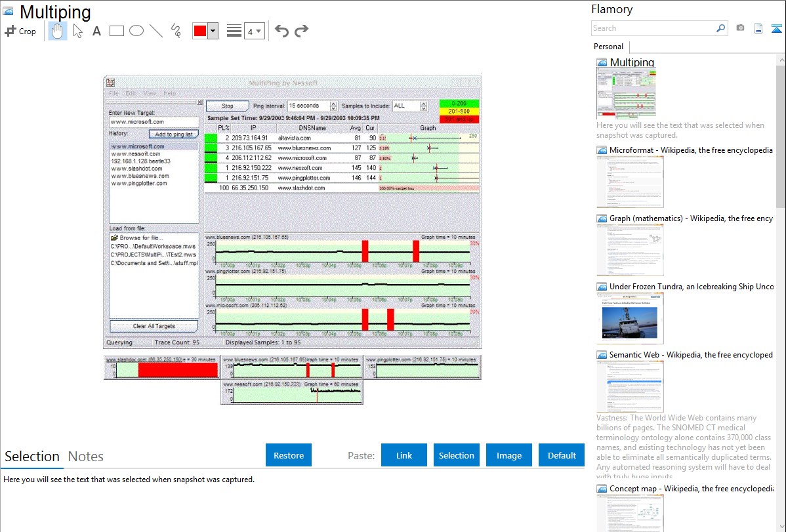Click the main Multiping screenshot preview
This screenshot has height=532, width=786.
point(292,239)
